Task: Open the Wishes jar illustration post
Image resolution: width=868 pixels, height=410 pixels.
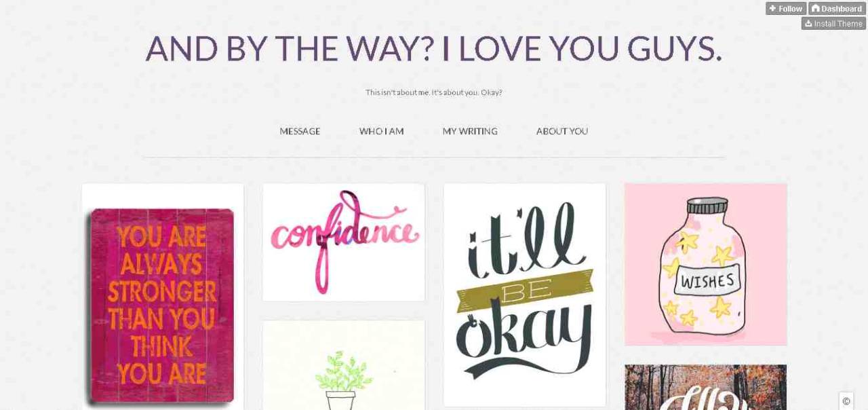Action: 706,264
